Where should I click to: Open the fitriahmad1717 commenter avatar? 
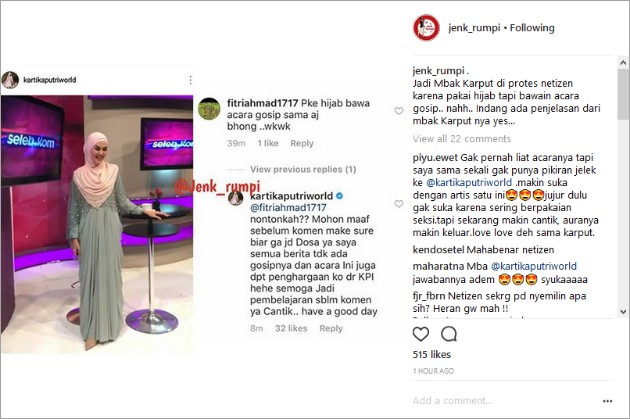point(209,109)
